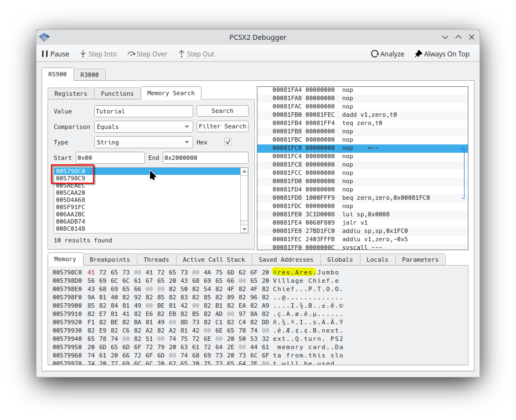The width and height of the screenshot is (516, 420).
Task: Click the Filter Search button
Action: [x=223, y=126]
